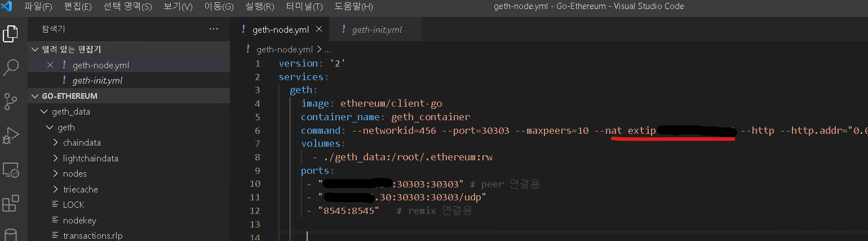
Task: Click the 탐색기 panel title
Action: (x=54, y=29)
